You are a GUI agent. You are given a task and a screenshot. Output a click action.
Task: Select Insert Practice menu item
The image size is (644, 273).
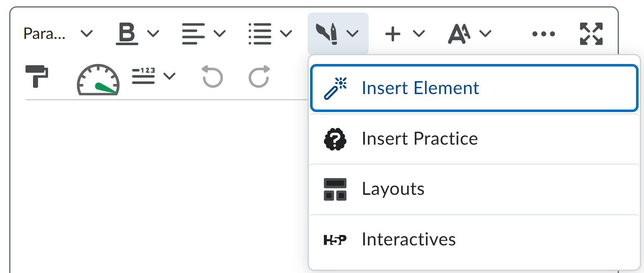click(x=474, y=139)
